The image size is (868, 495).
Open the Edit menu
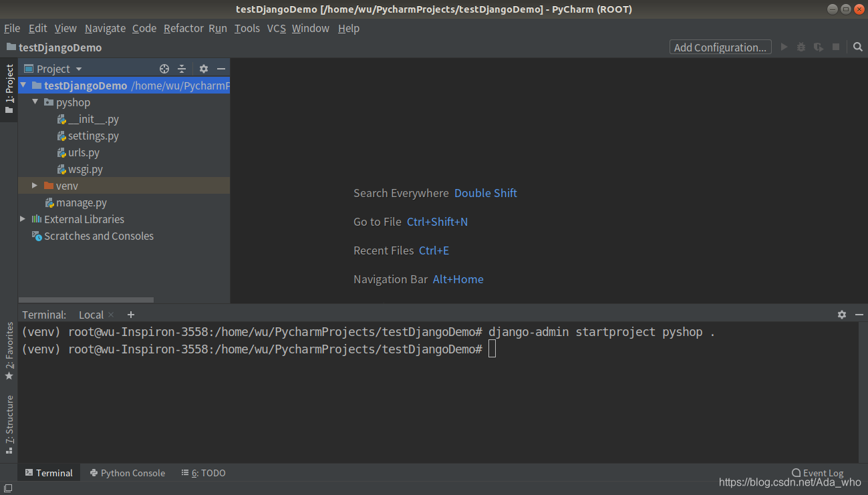tap(38, 28)
